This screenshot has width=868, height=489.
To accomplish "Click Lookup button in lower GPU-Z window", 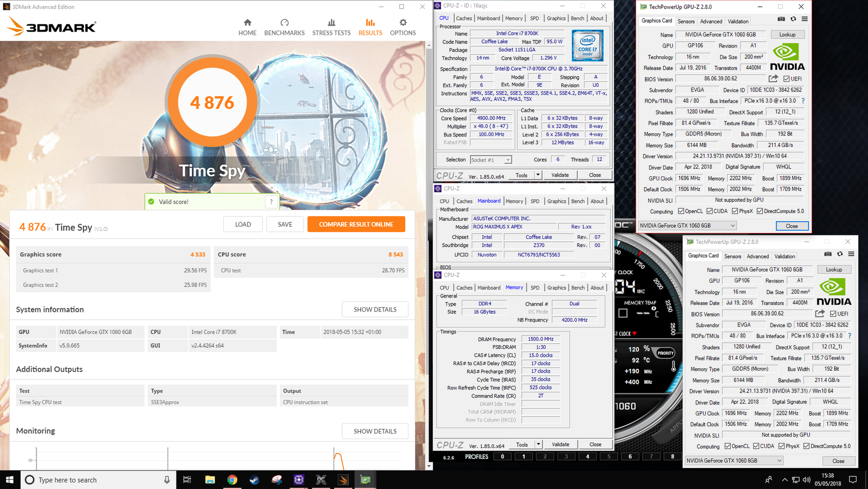I will pos(834,269).
